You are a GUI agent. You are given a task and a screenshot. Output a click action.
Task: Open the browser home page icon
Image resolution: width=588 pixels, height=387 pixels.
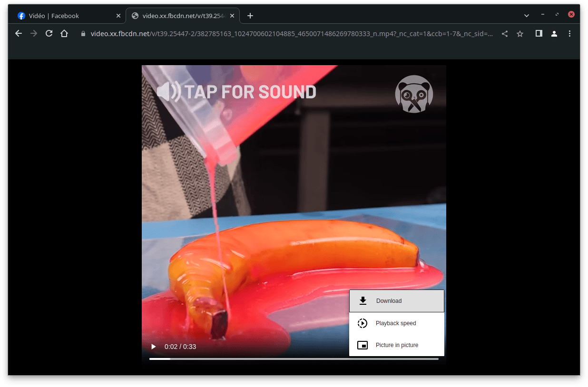click(64, 34)
